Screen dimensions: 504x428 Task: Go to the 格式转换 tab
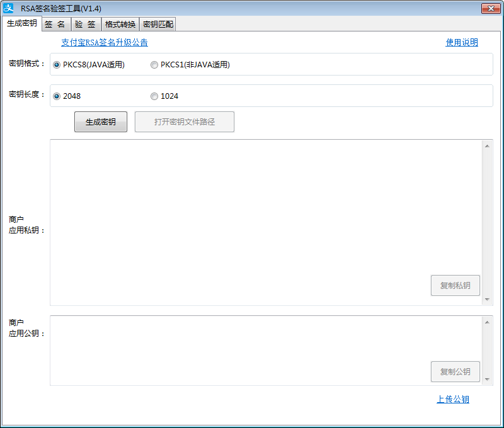pos(120,25)
